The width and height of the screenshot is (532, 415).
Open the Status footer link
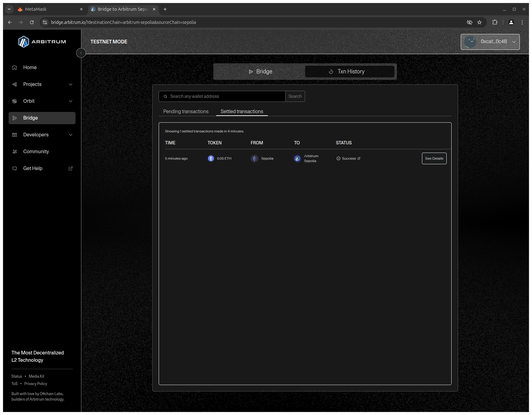click(x=17, y=376)
